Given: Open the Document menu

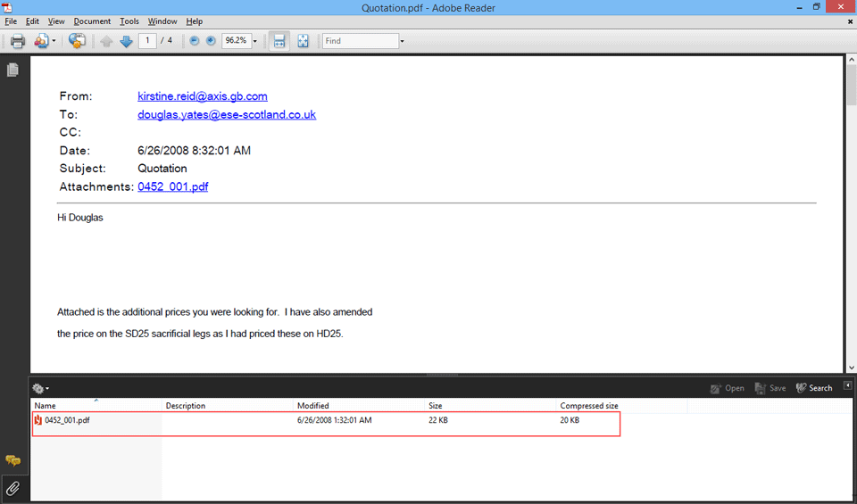Looking at the screenshot, I should (x=92, y=21).
